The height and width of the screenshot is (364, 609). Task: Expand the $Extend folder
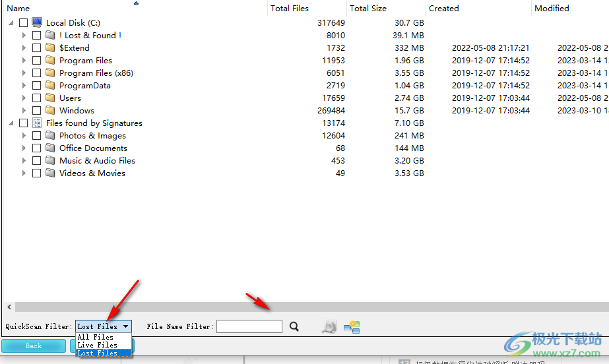pos(24,47)
